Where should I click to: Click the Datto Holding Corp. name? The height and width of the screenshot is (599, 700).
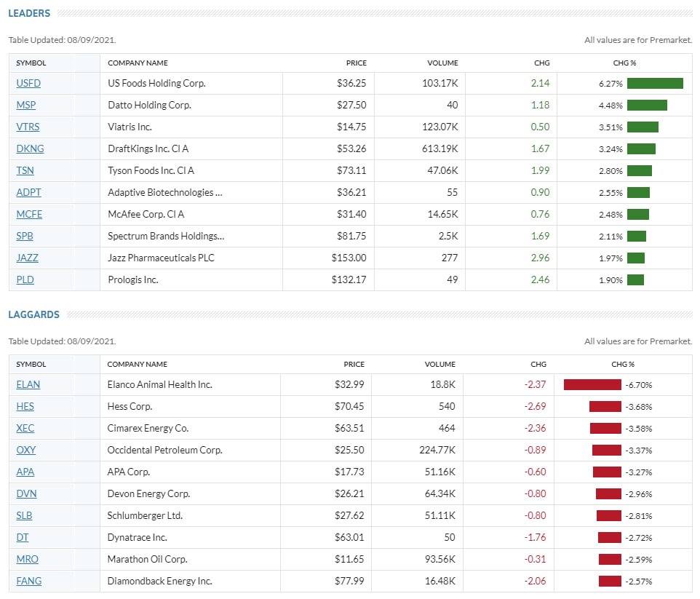pos(150,105)
